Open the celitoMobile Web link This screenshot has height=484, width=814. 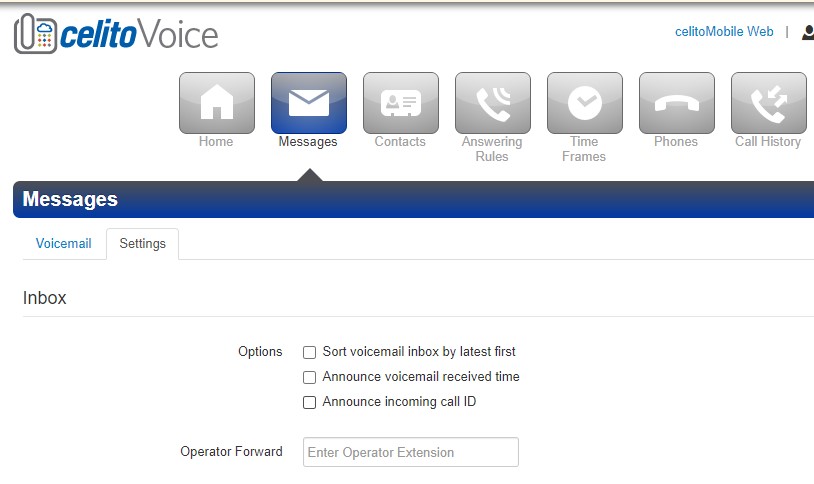point(724,32)
